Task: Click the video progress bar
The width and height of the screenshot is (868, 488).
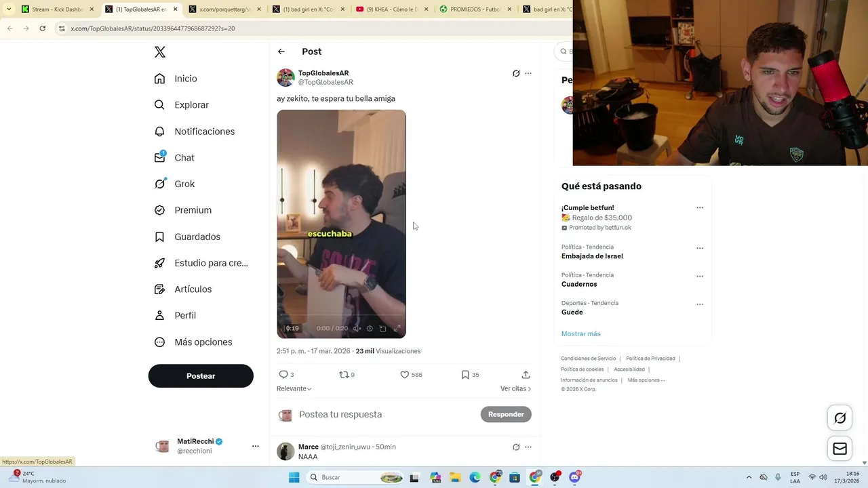Action: click(341, 315)
